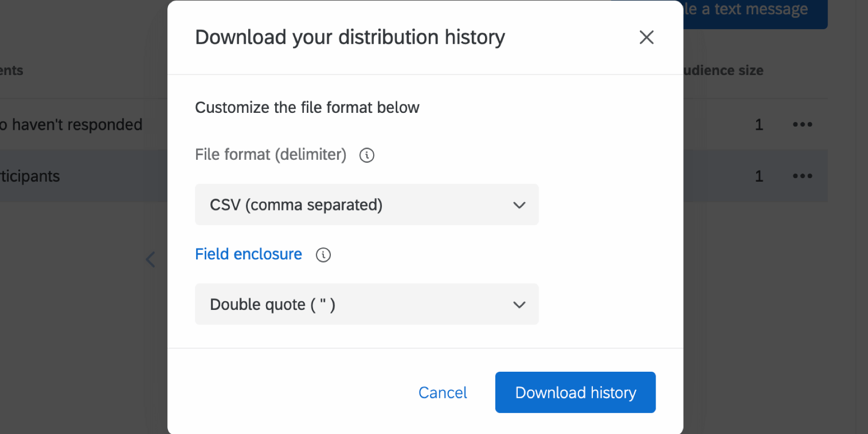The height and width of the screenshot is (434, 868).
Task: Close the distribution history dialog
Action: (x=646, y=37)
